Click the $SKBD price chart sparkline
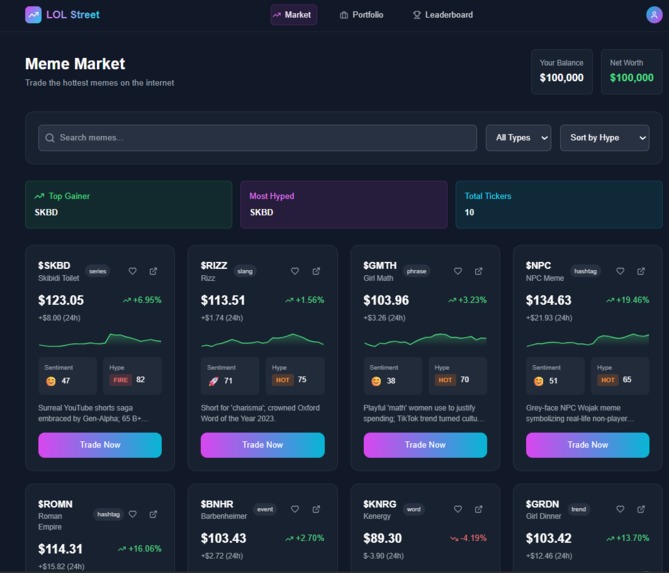Screen dimensions: 669x573 (x=100, y=340)
